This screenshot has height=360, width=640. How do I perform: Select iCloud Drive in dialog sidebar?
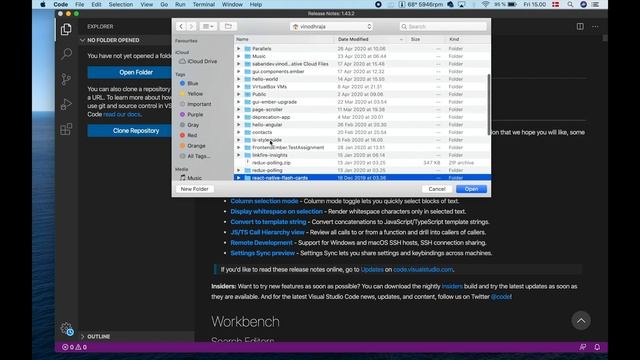pos(198,61)
